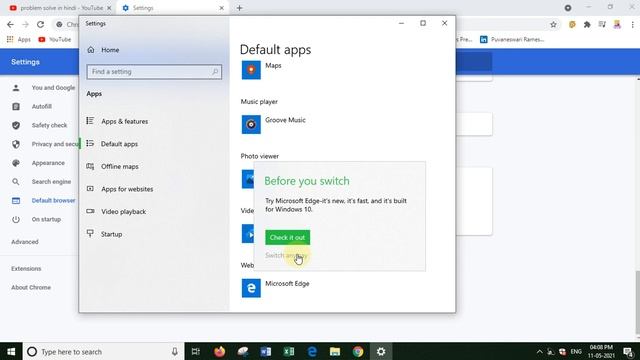Open the YouTube bookmark in Chrome

55,40
